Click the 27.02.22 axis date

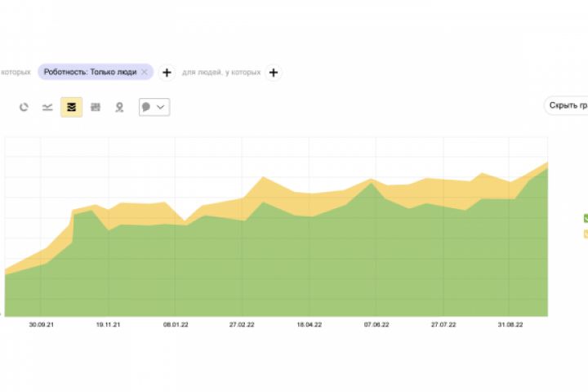point(243,324)
